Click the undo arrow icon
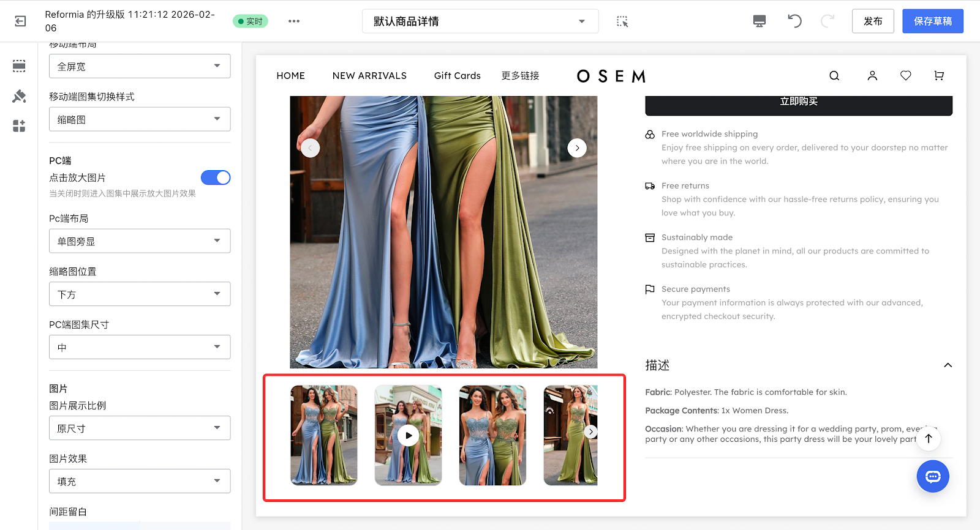 794,21
